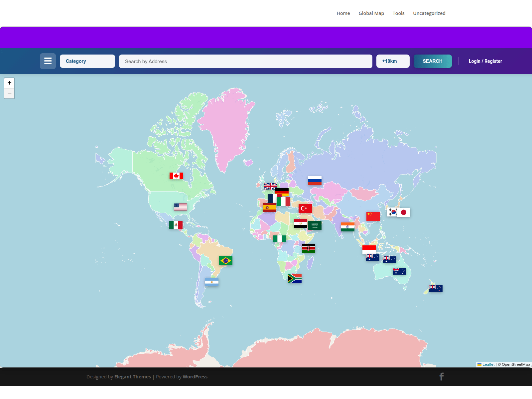Select the India flag marker
Screen dimensions: 532x399
click(348, 227)
